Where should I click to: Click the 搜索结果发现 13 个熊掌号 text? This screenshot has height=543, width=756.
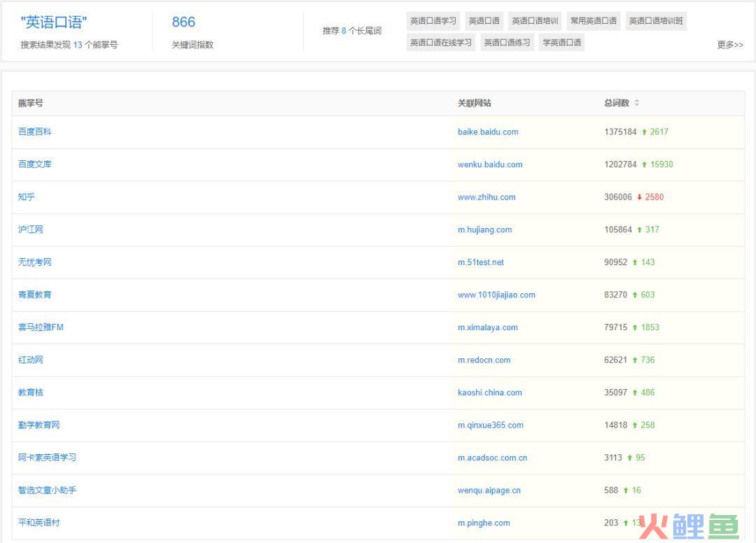[69, 45]
